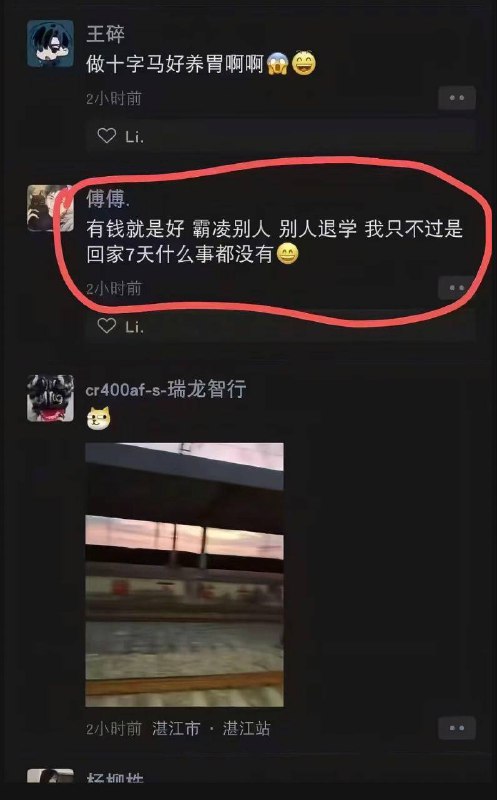
Task: Open liker Li. under 傅傅's post
Action: point(134,327)
